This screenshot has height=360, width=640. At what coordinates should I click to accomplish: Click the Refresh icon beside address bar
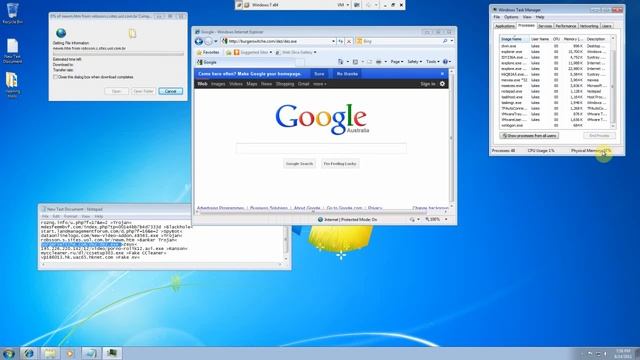click(341, 41)
